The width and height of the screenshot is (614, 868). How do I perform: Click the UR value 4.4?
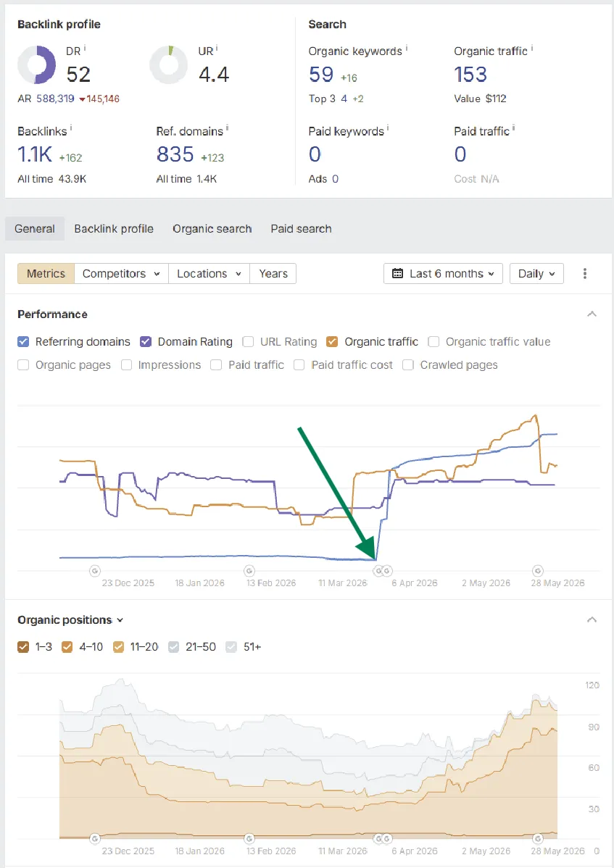click(214, 75)
